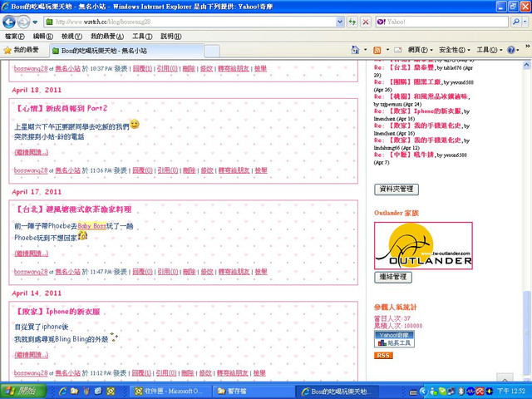Open the 說明(H) menu
Image resolution: width=532 pixels, height=399 pixels.
(x=170, y=37)
